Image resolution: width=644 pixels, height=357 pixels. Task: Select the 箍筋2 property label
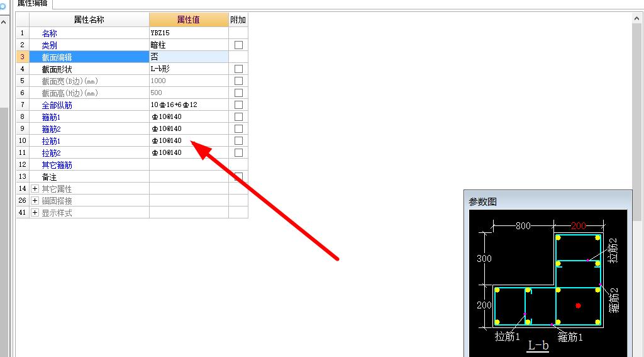coord(51,128)
